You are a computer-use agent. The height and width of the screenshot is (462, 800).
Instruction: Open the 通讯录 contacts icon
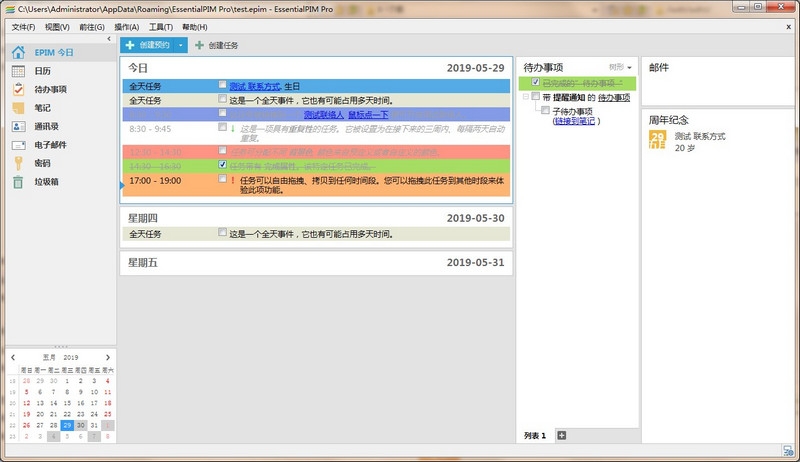pyautogui.click(x=18, y=126)
